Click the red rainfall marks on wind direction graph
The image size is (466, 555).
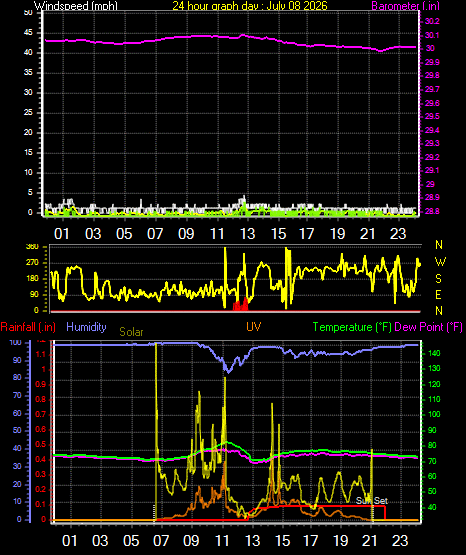[x=241, y=305]
